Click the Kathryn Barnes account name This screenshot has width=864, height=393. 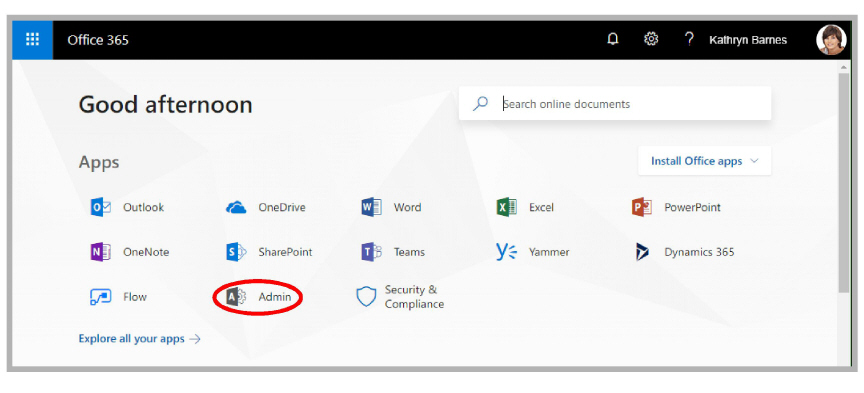748,40
